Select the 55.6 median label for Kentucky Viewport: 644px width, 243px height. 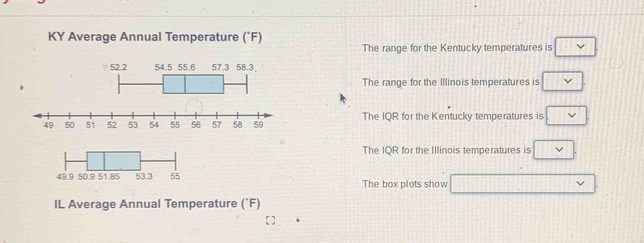[187, 67]
